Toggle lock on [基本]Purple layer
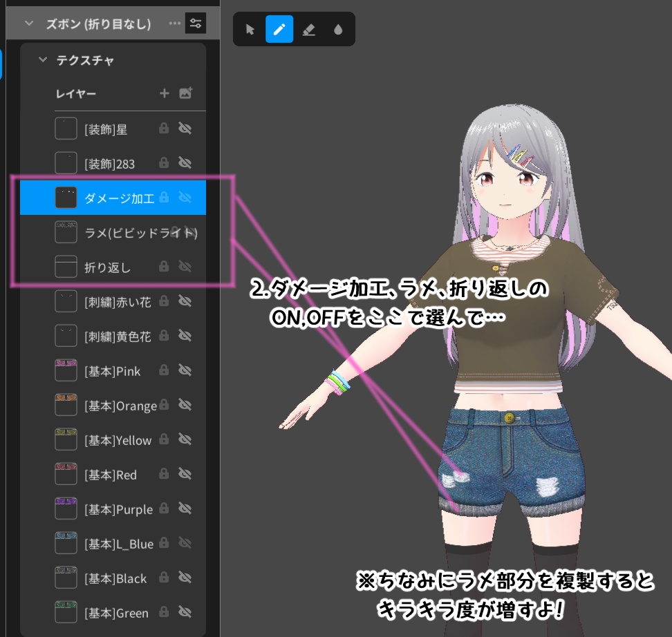 pos(164,509)
